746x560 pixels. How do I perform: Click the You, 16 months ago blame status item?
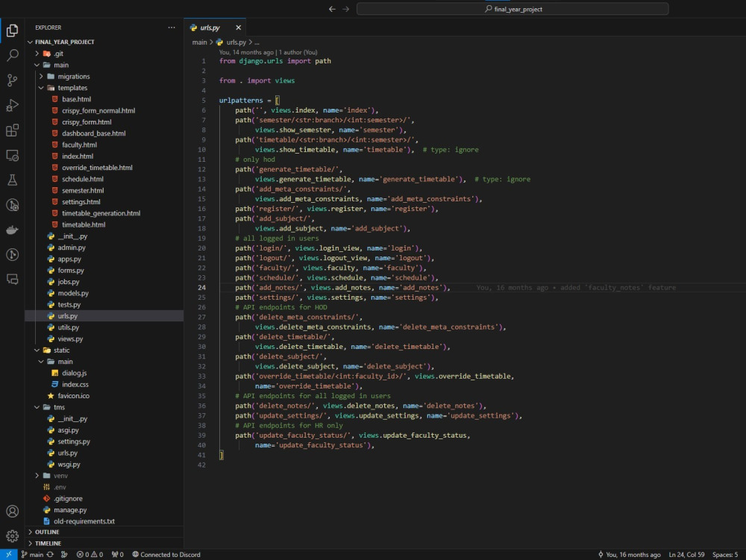pos(629,554)
